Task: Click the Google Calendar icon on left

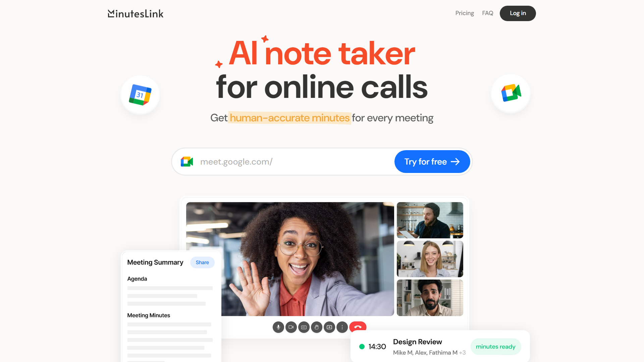Action: (140, 94)
